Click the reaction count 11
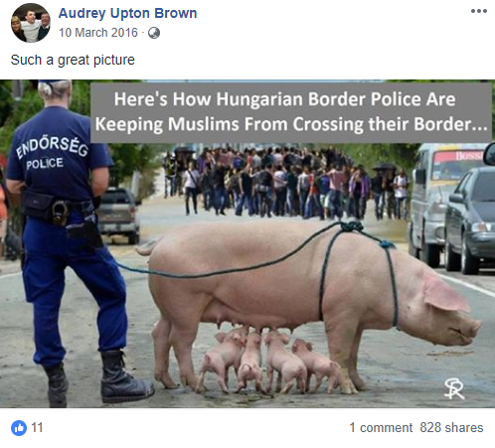This screenshot has height=448, width=495. click(37, 428)
